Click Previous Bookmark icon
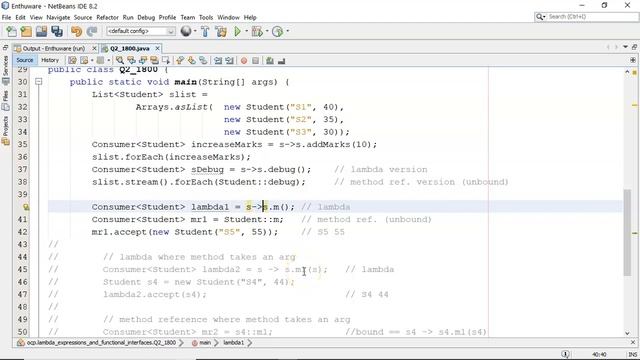The height and width of the screenshot is (360, 640). point(180,60)
